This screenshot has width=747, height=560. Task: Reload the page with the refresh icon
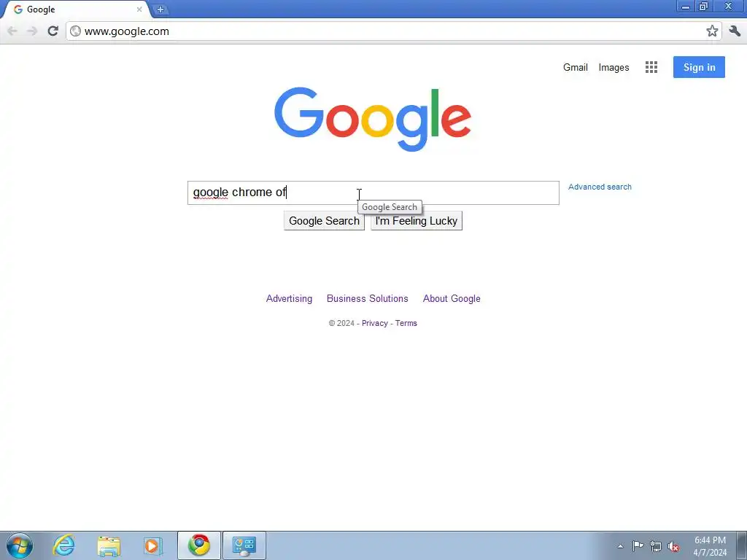click(x=53, y=31)
